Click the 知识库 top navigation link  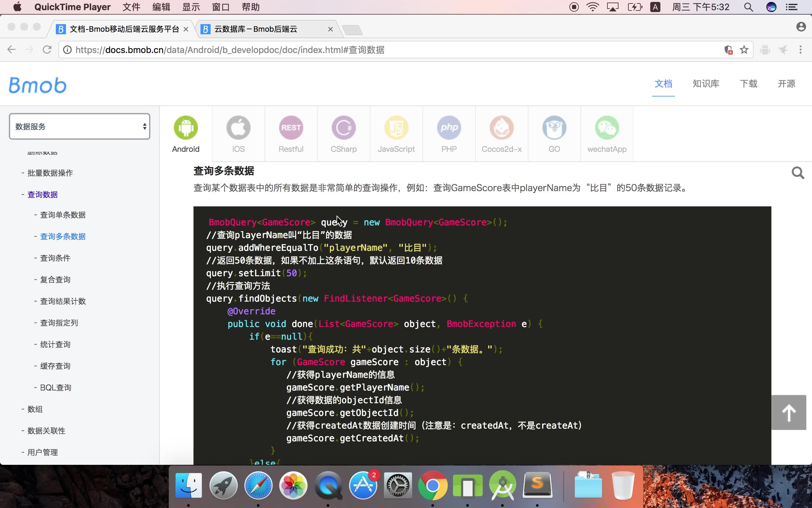pyautogui.click(x=706, y=84)
